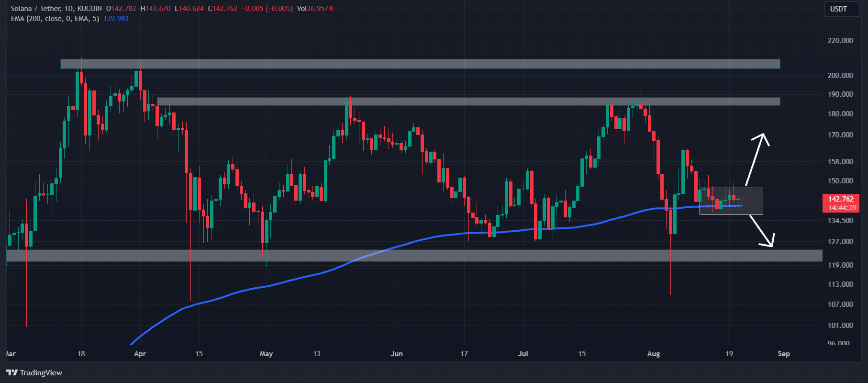Image resolution: width=868 pixels, height=383 pixels.
Task: Click the 119.000 price axis label
Action: [840, 265]
